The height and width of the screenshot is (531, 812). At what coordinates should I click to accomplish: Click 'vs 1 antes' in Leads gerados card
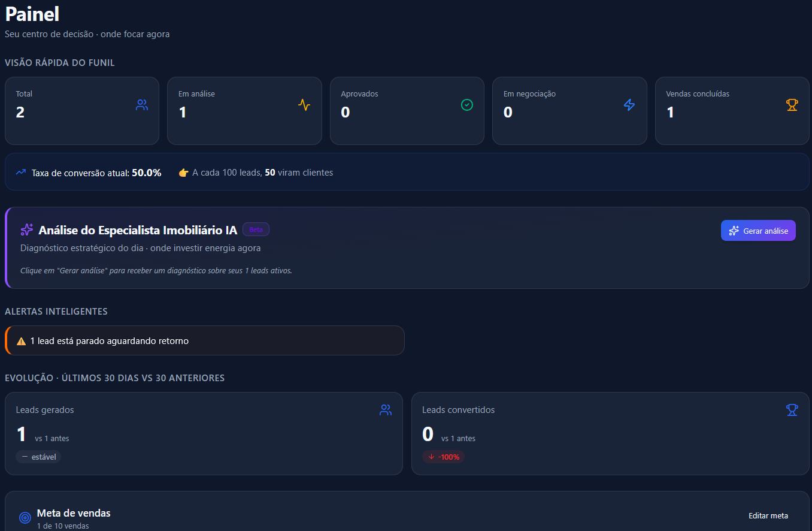pyautogui.click(x=52, y=439)
